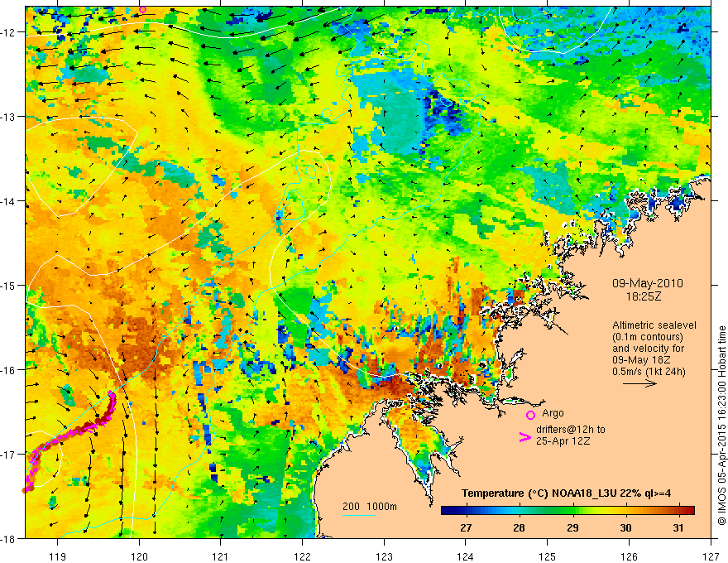Click the green 29 degree colorbar section
This screenshot has height=563, width=728.
point(572,510)
